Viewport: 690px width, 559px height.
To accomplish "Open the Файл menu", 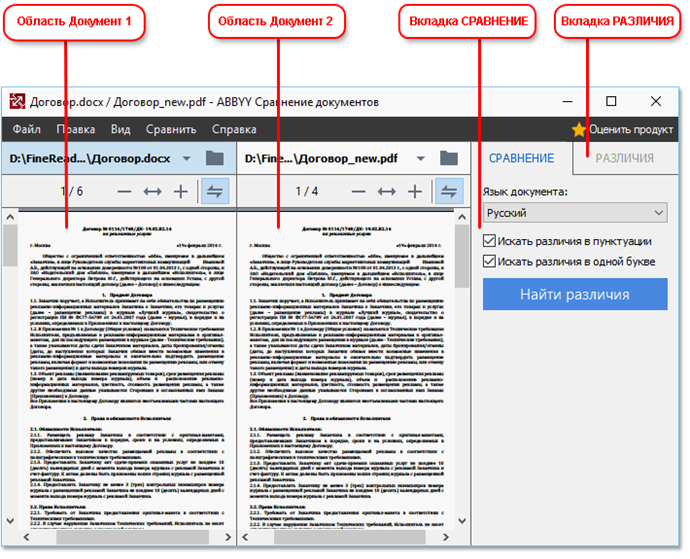I will (26, 129).
